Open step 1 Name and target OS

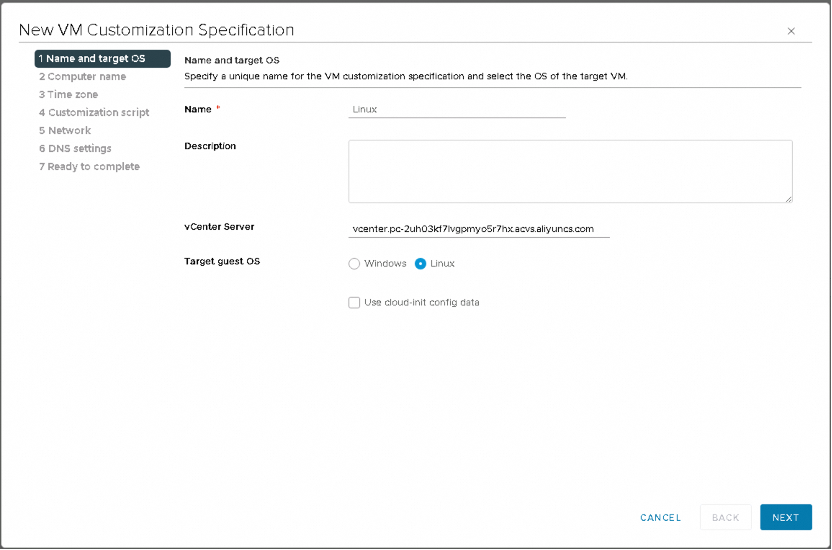102,59
